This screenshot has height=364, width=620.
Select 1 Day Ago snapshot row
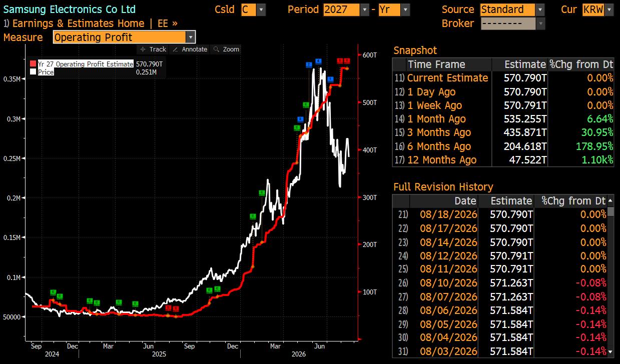pos(503,92)
